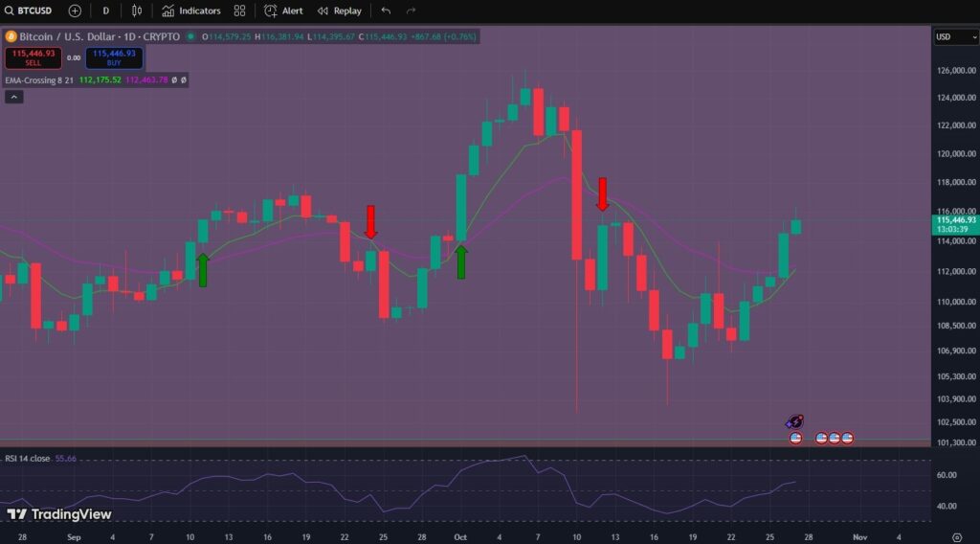Select the EMA-Crossing 8 21 indicator legend

[38, 80]
